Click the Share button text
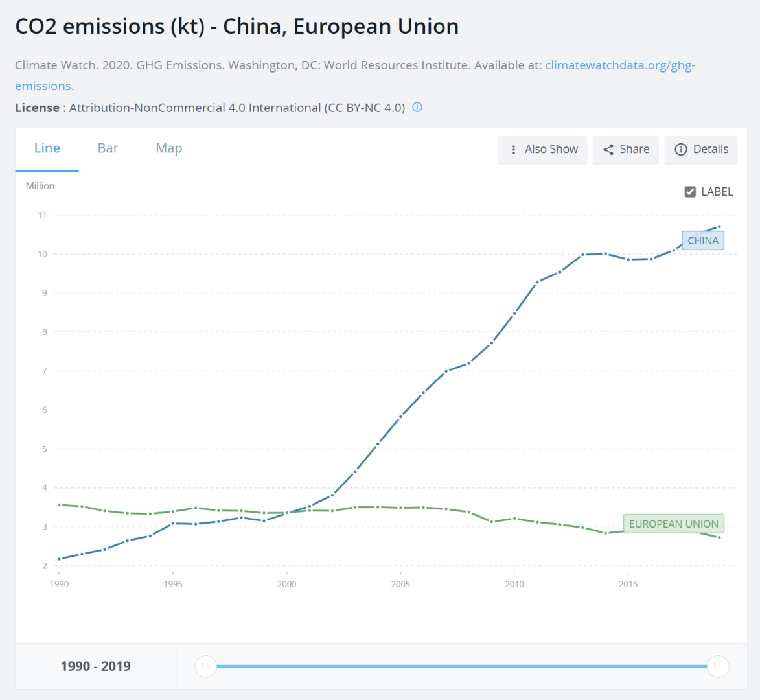 pyautogui.click(x=634, y=150)
